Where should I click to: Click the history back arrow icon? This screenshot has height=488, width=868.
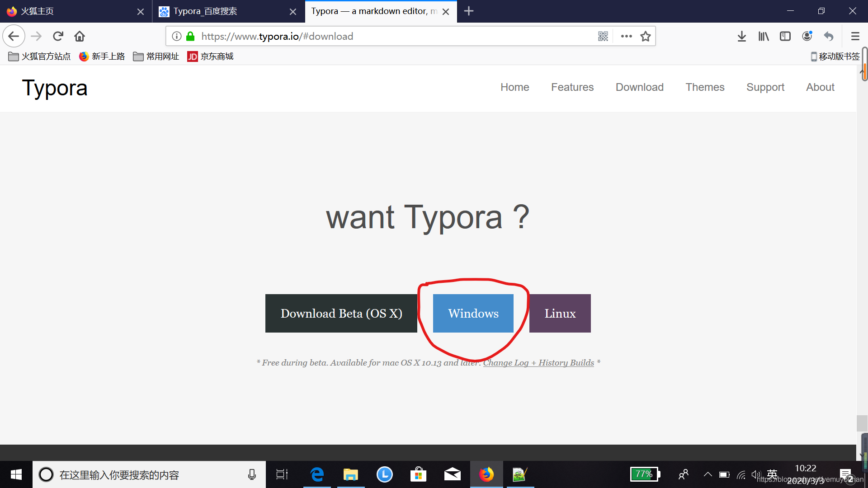tap(14, 36)
